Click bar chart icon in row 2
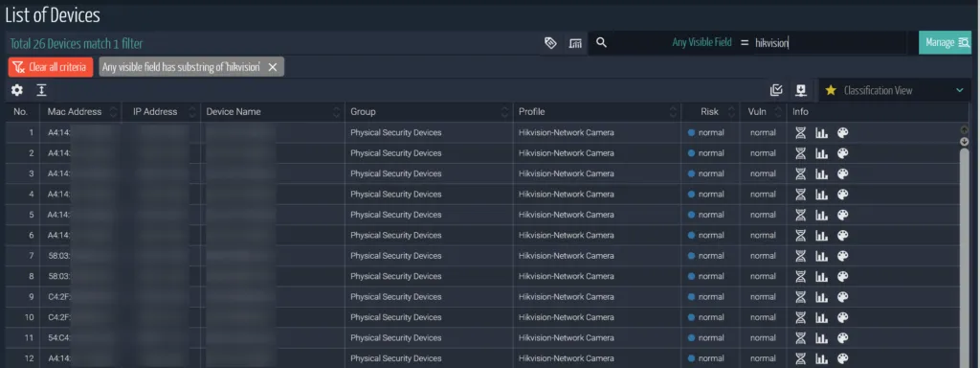The height and width of the screenshot is (368, 980). [x=821, y=153]
